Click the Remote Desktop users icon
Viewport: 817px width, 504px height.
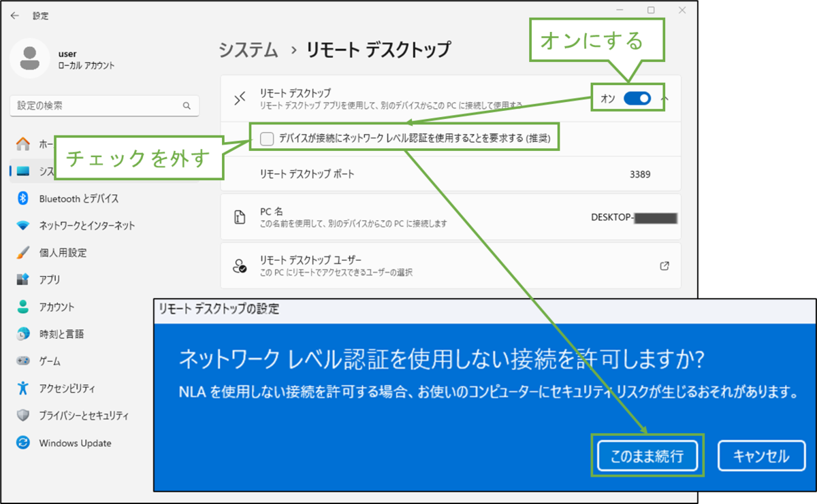point(239,266)
